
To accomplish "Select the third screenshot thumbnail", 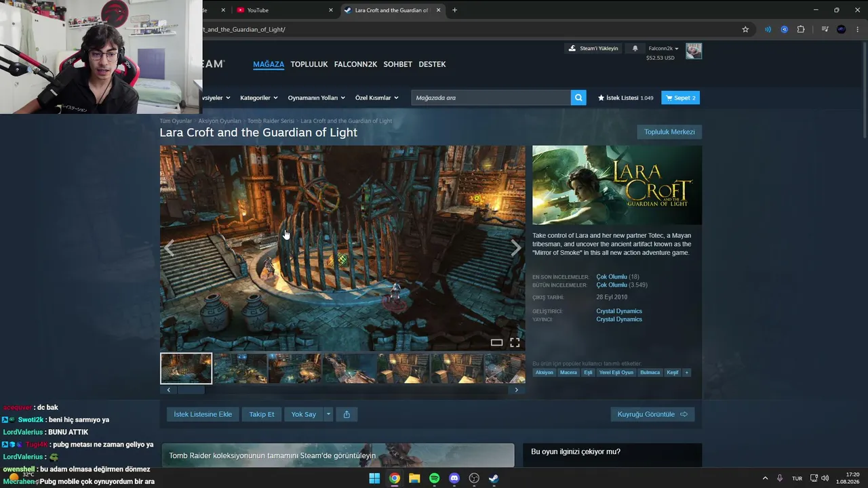I will tap(294, 368).
